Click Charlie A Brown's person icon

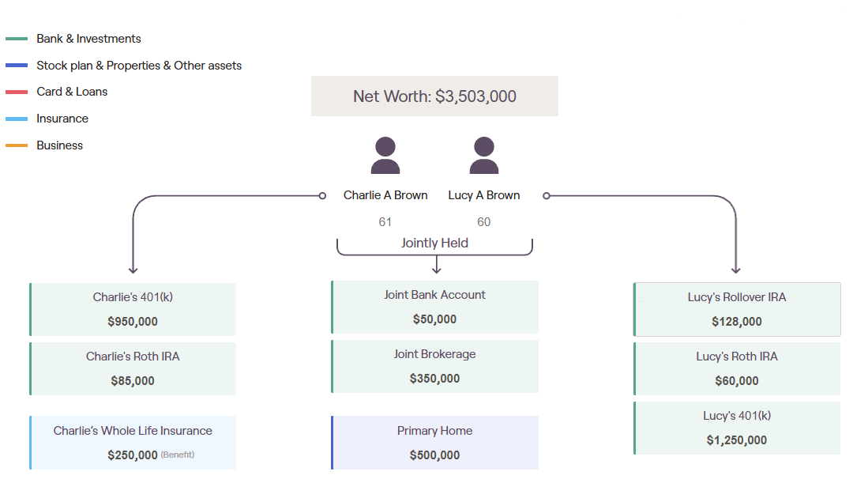[385, 155]
